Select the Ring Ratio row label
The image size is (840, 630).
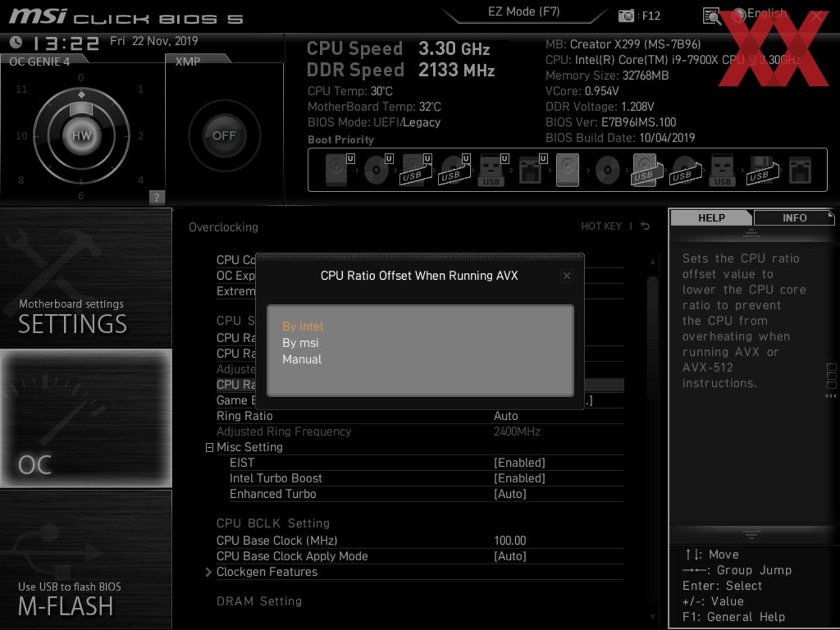point(245,416)
